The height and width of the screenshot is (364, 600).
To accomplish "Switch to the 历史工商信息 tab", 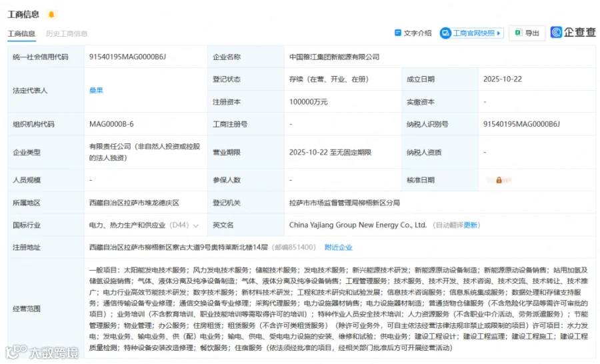I will tap(67, 34).
